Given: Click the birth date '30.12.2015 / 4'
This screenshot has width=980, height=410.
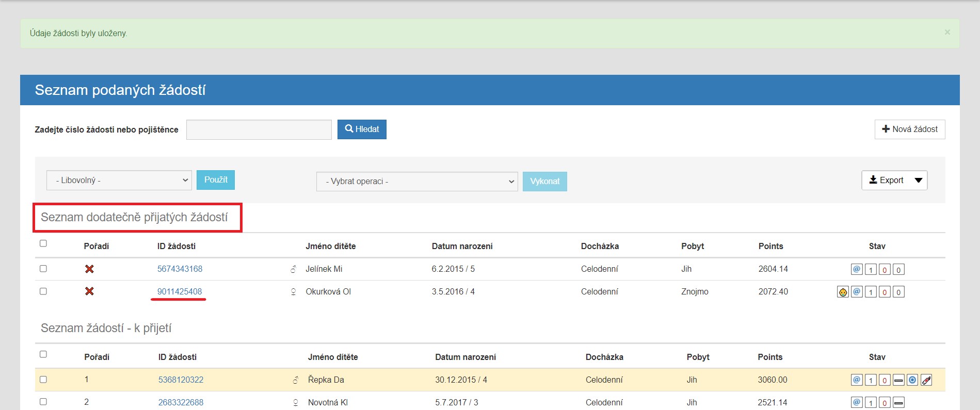Looking at the screenshot, I should pos(461,380).
